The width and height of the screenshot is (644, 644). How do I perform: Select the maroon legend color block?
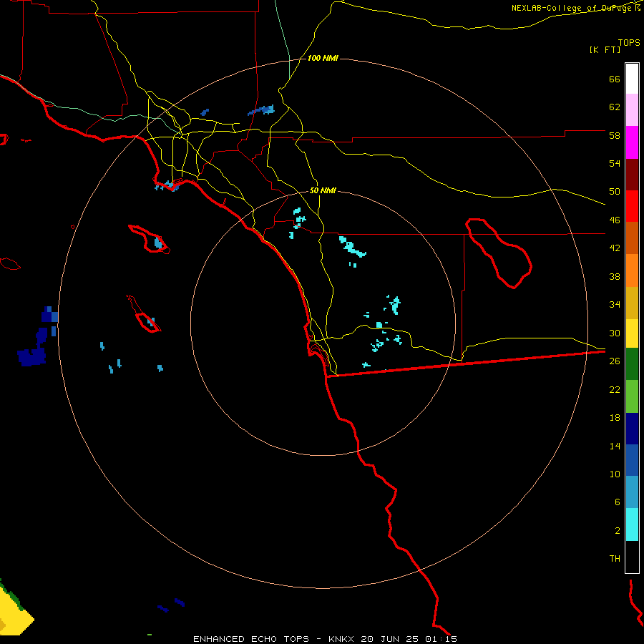(x=632, y=175)
